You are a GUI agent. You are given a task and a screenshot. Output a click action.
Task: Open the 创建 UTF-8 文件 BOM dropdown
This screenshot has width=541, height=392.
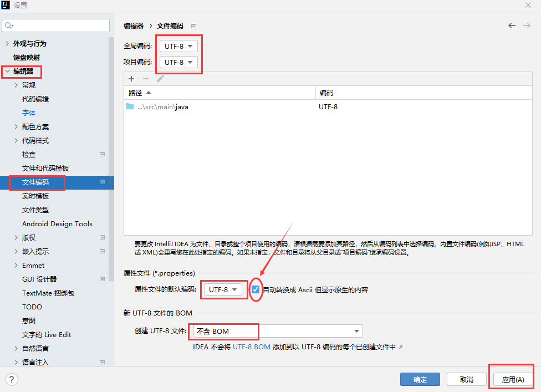(277, 331)
